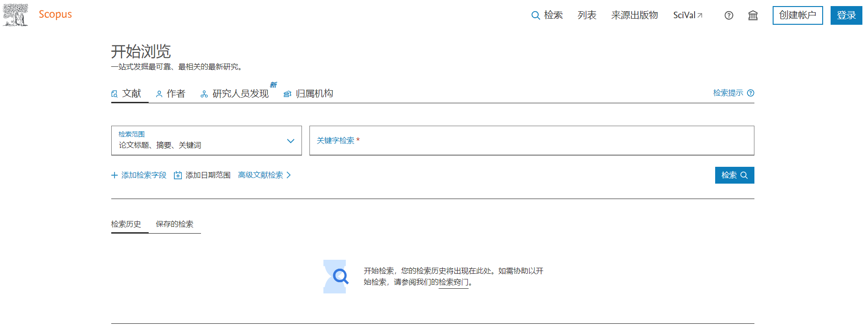Click the help question mark icon
868x328 pixels.
tap(729, 15)
